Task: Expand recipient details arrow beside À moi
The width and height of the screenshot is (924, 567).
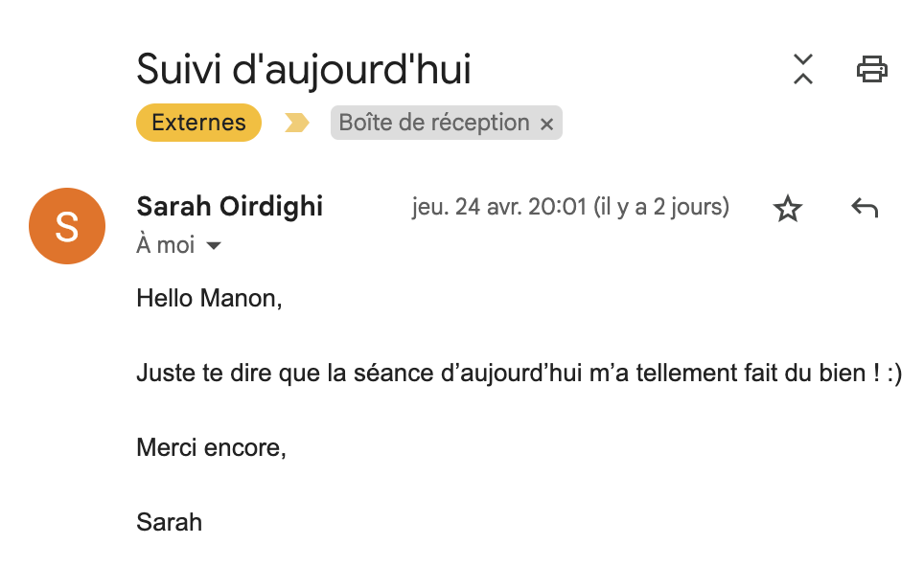Action: tap(214, 245)
